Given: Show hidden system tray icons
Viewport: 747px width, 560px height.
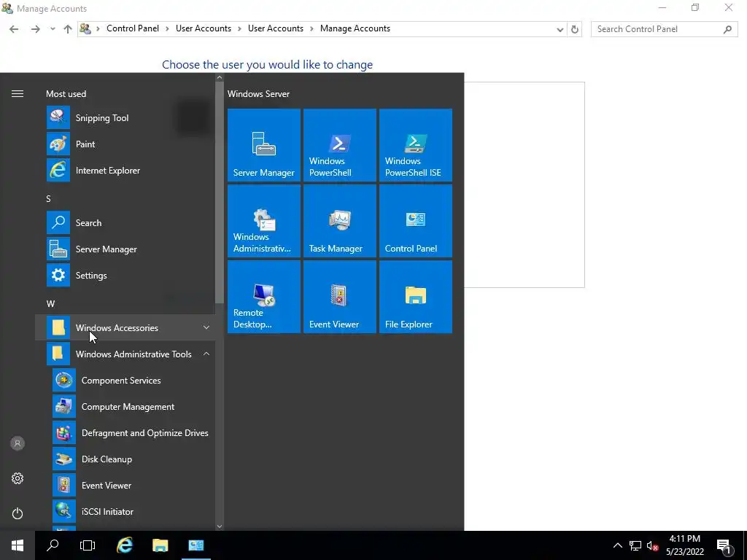Looking at the screenshot, I should (617, 545).
